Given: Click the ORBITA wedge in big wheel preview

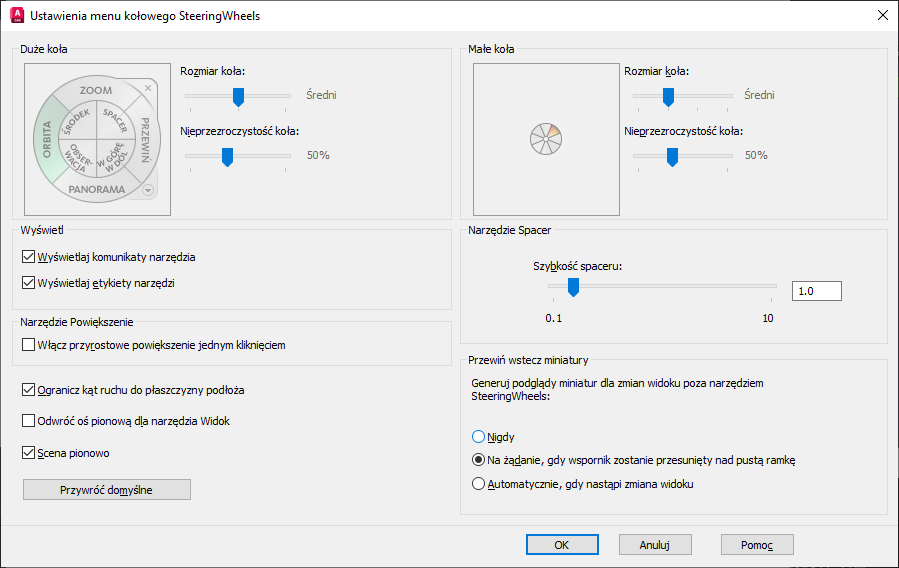Looking at the screenshot, I should [x=46, y=141].
